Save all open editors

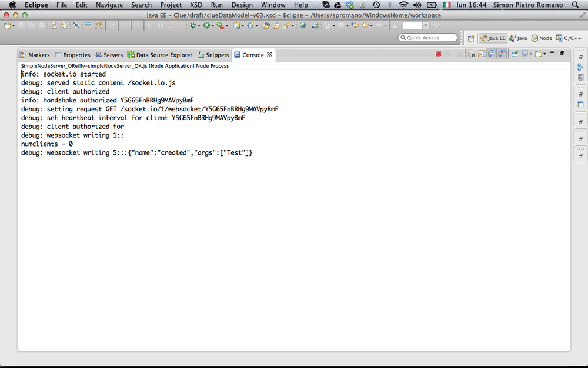point(32,26)
